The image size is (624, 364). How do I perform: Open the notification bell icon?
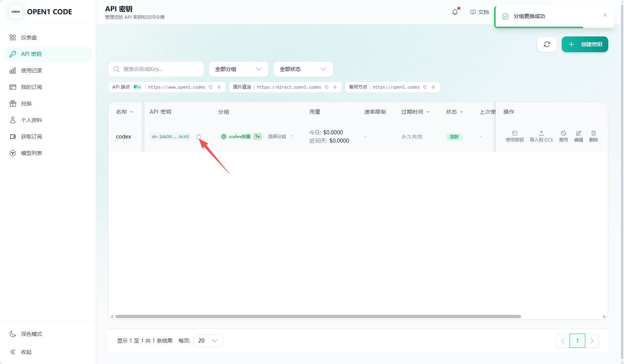(x=455, y=12)
